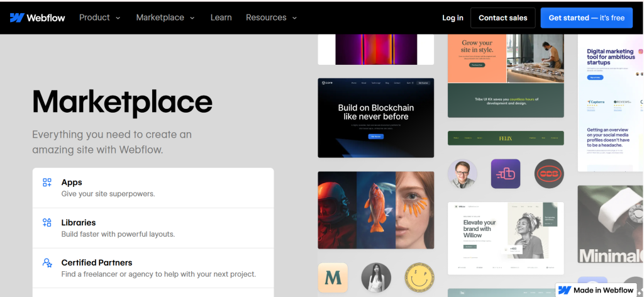644x297 pixels.
Task: Expand the Product menu chevron
Action: coord(118,18)
